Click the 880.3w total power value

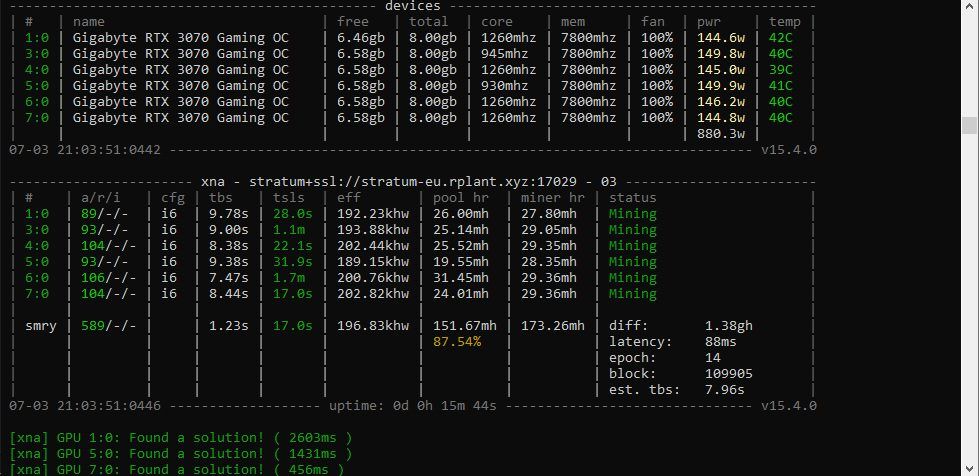tap(720, 134)
